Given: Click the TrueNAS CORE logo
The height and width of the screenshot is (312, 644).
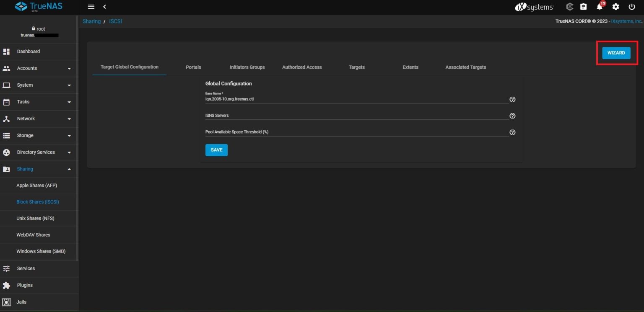Looking at the screenshot, I should click(38, 6).
